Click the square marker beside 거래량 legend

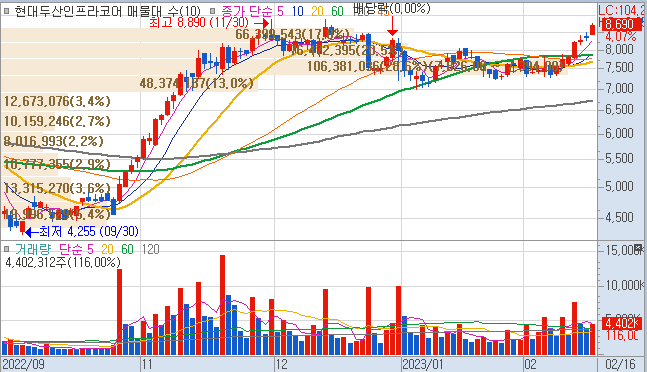coord(7,249)
